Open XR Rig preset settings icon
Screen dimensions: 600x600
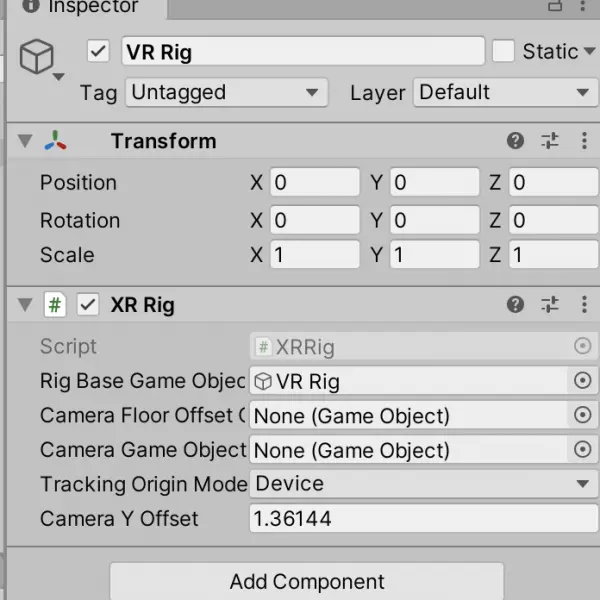[x=550, y=305]
